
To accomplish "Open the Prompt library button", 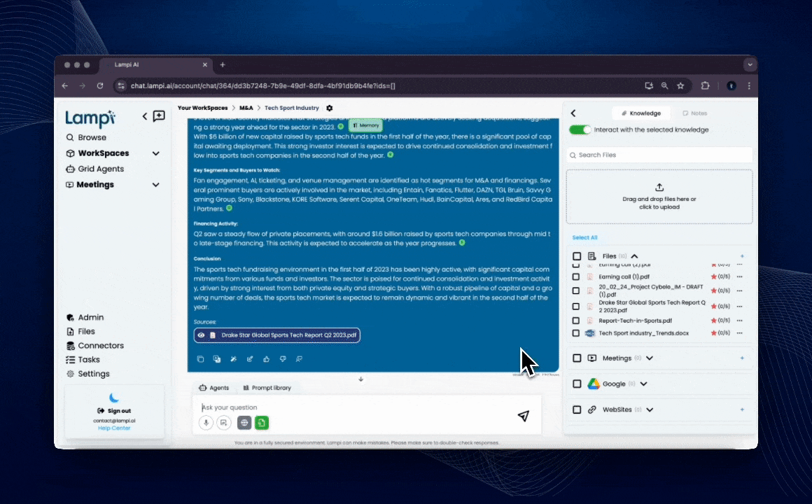I will tap(267, 388).
